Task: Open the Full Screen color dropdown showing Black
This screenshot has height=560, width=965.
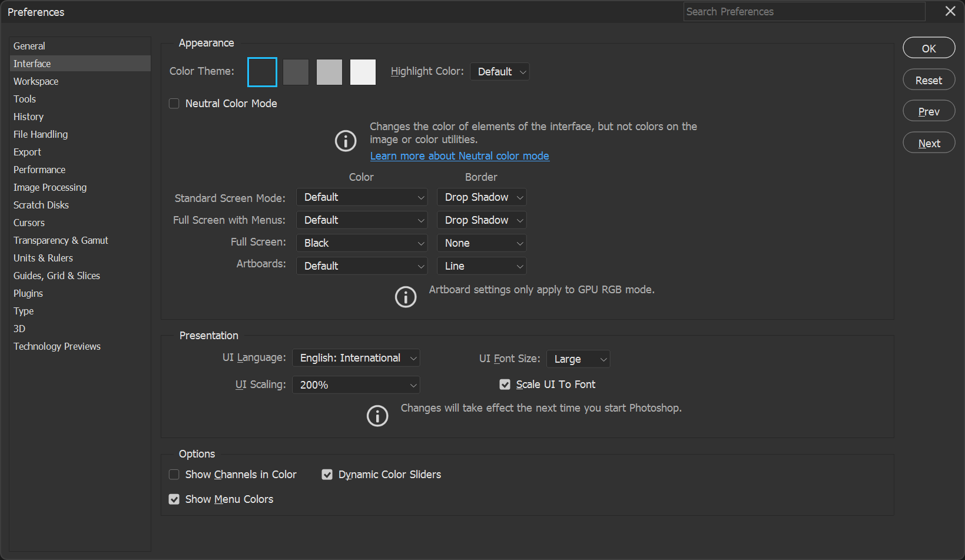Action: [x=362, y=243]
